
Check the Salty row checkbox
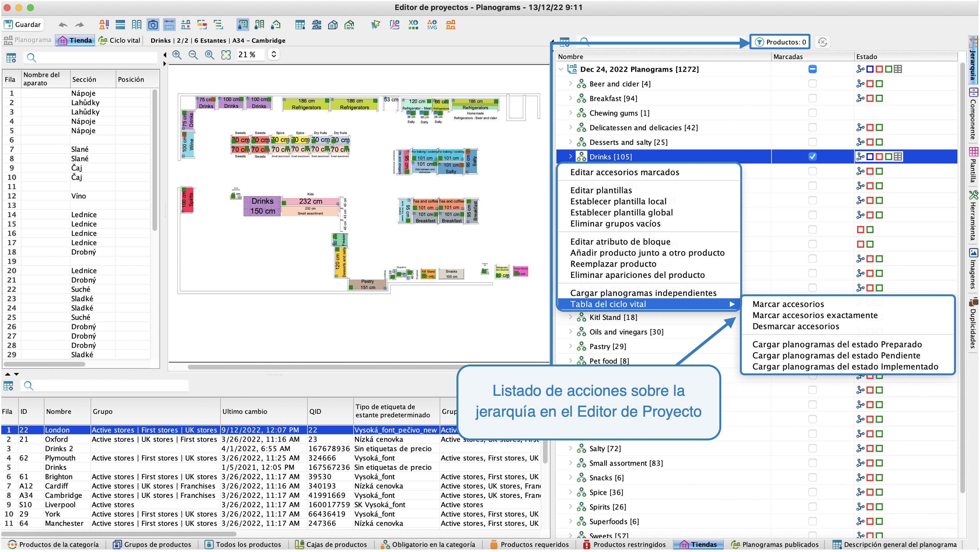coord(812,448)
